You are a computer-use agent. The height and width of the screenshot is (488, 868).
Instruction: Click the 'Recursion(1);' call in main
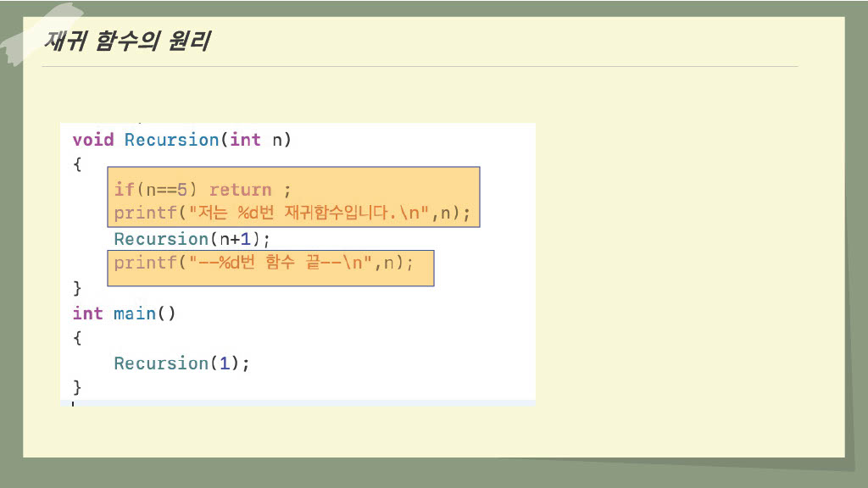(181, 363)
